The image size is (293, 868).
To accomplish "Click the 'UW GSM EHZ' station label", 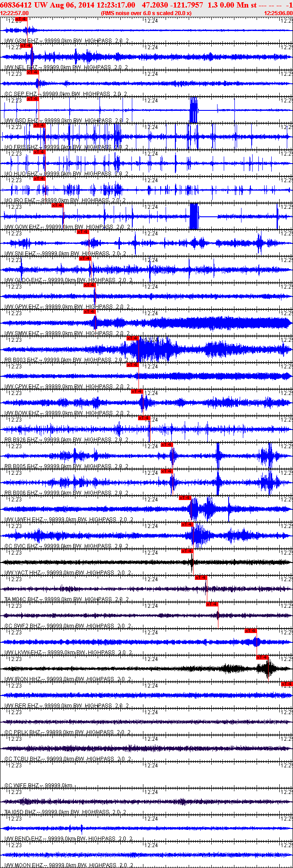I will [20, 41].
